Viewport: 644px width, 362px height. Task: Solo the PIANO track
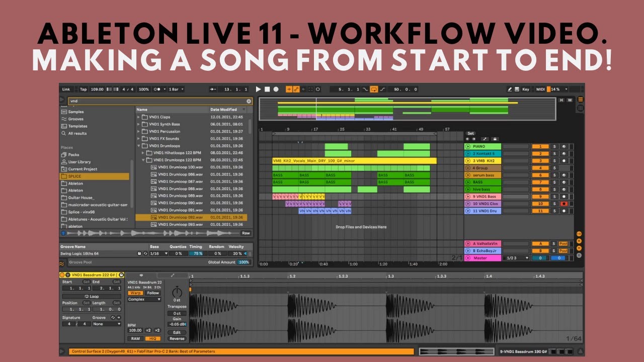[554, 146]
